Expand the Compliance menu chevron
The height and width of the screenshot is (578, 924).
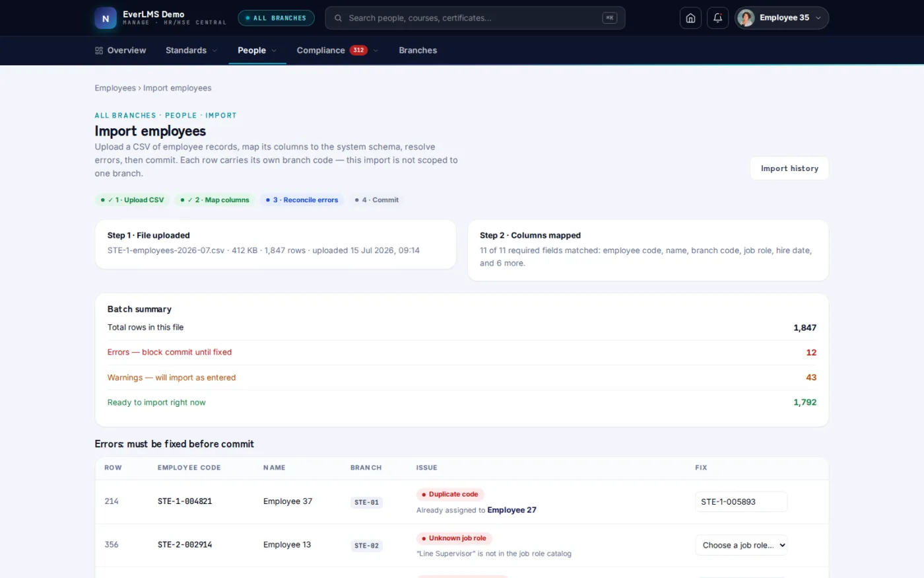376,50
